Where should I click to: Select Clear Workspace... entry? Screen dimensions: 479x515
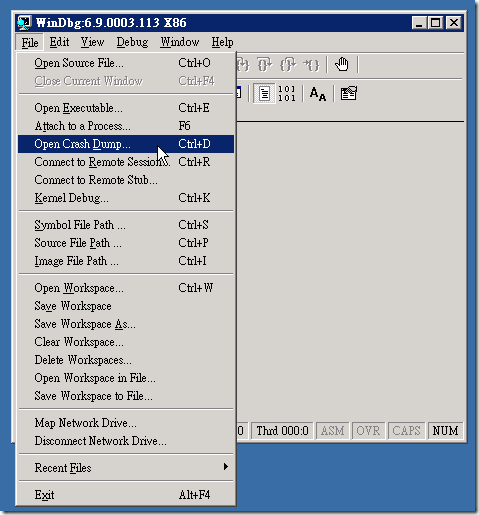click(126, 342)
